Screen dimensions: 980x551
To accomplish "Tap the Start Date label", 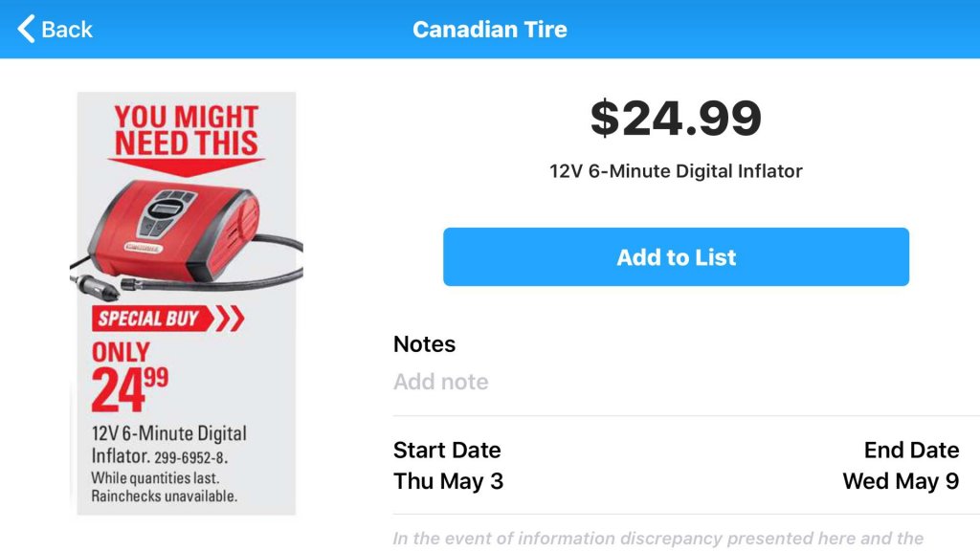I will (447, 450).
